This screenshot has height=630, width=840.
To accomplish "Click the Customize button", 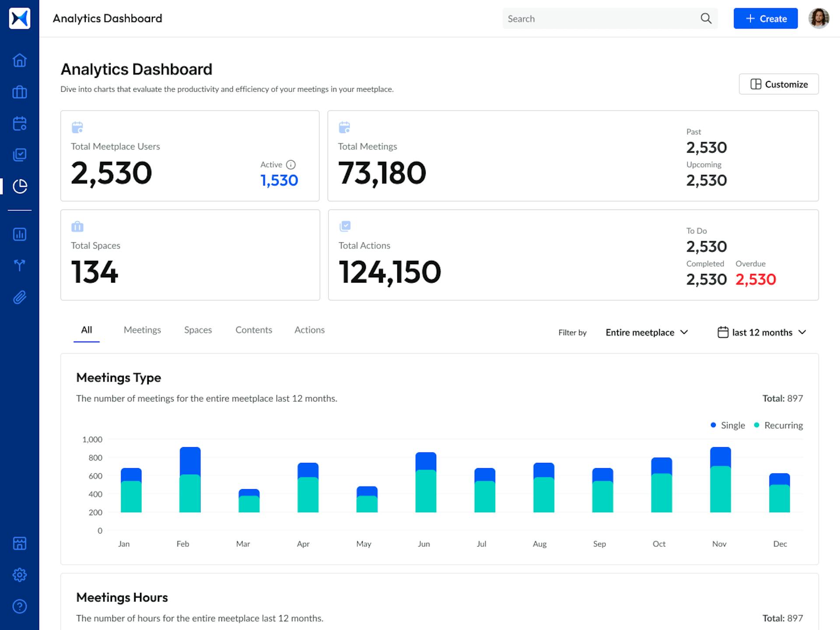I will pos(778,84).
